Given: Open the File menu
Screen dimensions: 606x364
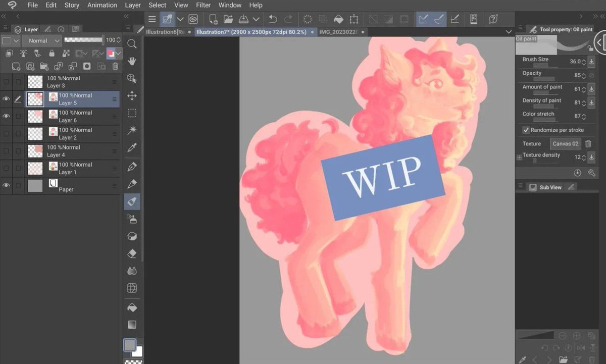Looking at the screenshot, I should tap(32, 5).
